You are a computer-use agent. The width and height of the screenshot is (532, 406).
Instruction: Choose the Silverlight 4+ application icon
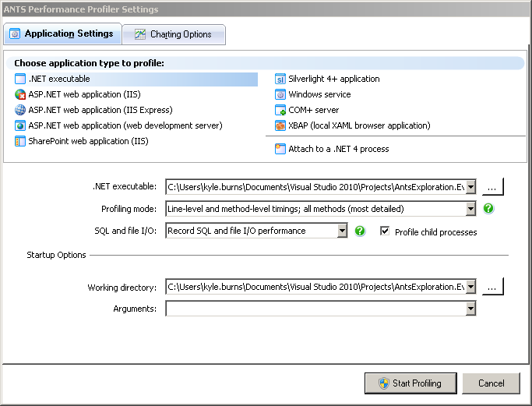(280, 79)
